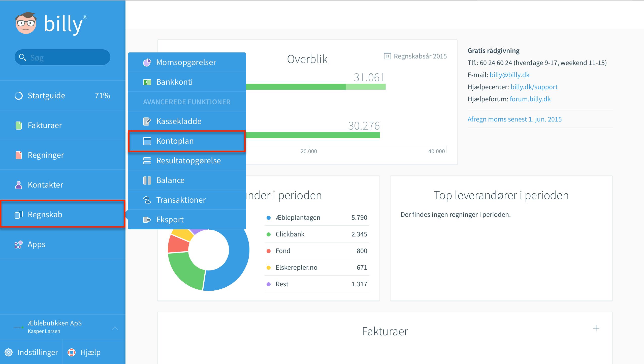Screen dimensions: 644x364
Task: Click the Transaktioner arrows icon
Action: tap(147, 200)
